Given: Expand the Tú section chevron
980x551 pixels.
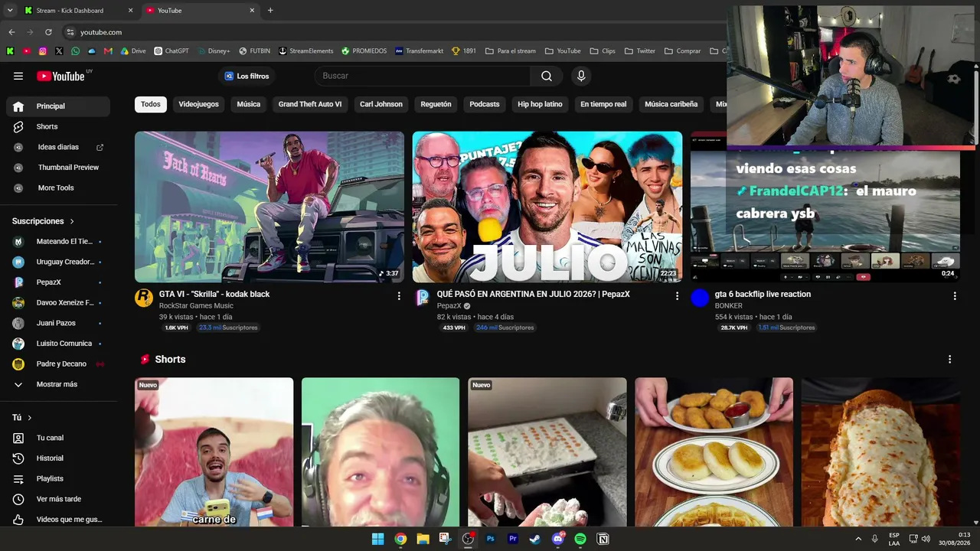Looking at the screenshot, I should coord(30,418).
